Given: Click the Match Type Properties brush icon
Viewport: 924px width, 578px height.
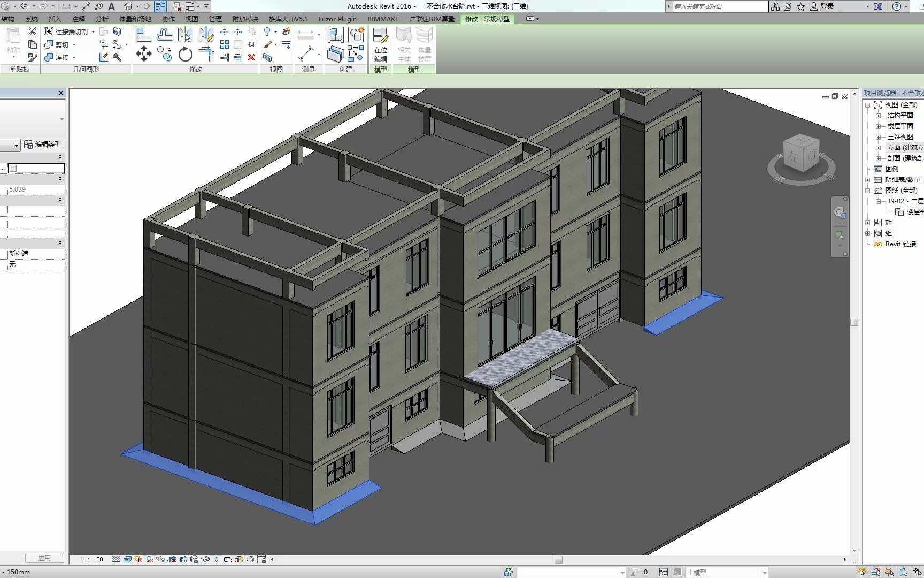Looking at the screenshot, I should [x=33, y=57].
